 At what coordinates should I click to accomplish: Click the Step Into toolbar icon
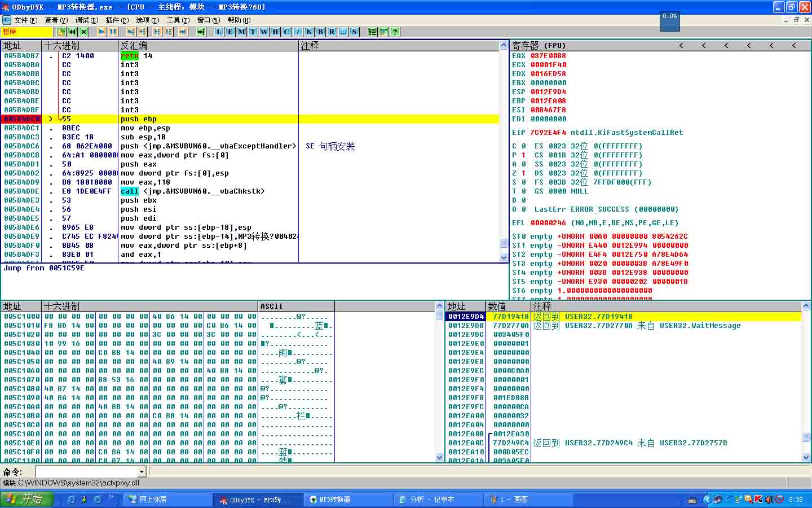pyautogui.click(x=131, y=32)
